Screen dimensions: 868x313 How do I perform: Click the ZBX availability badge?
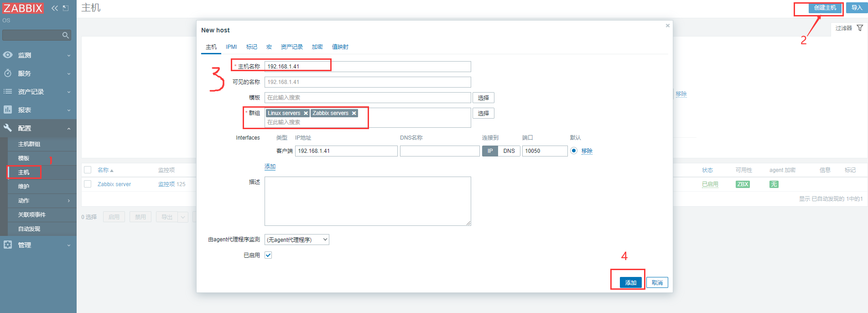743,184
